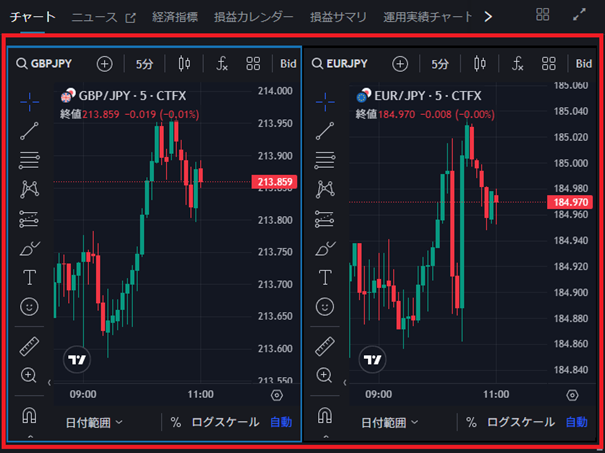The image size is (605, 453).
Task: Open chart settings gear on GBPJPY chart
Action: (277, 395)
